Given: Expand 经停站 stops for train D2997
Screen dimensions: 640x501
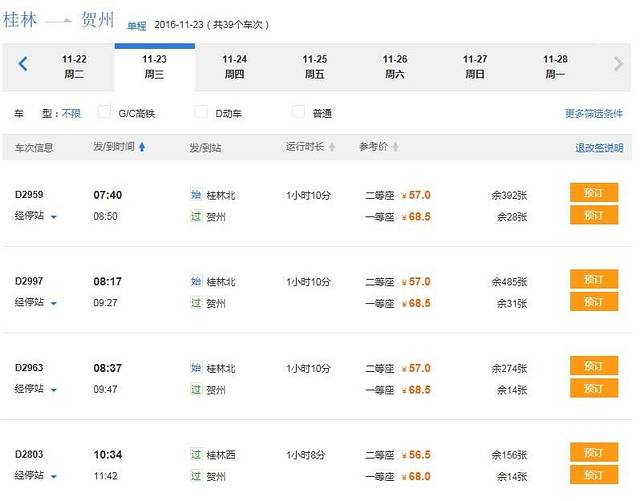Looking at the screenshot, I should pos(35,303).
